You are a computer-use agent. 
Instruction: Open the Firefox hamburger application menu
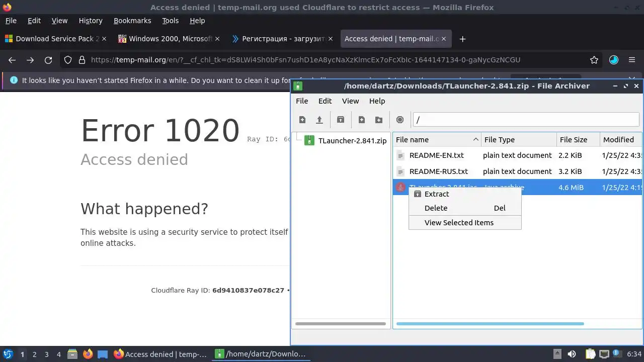[x=632, y=60]
